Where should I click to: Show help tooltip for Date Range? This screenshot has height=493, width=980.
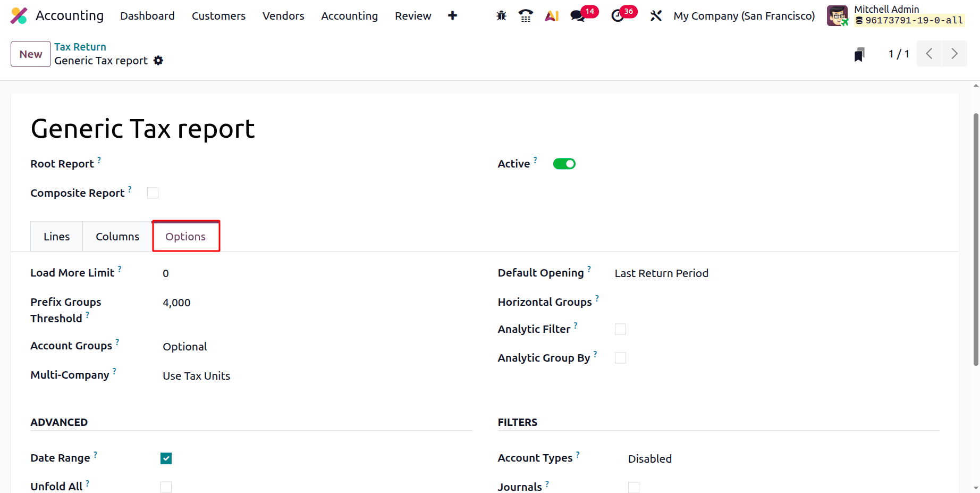coord(96,454)
